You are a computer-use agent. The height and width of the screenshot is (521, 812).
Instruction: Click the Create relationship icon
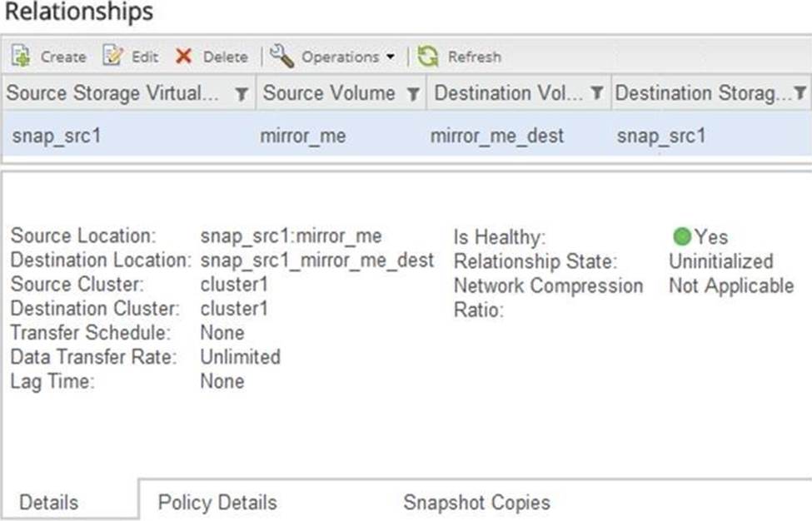click(20, 57)
